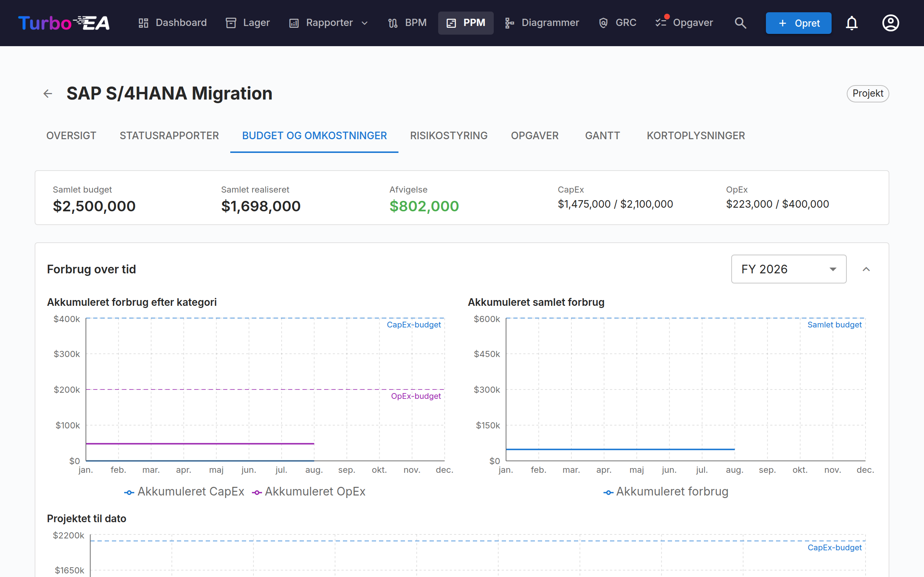This screenshot has width=924, height=577.
Task: Open notifications bell icon
Action: click(x=851, y=23)
